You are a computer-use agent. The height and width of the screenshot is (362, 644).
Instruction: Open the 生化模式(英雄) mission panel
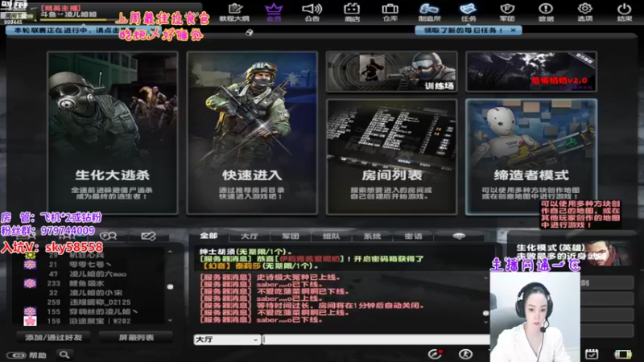click(572, 253)
